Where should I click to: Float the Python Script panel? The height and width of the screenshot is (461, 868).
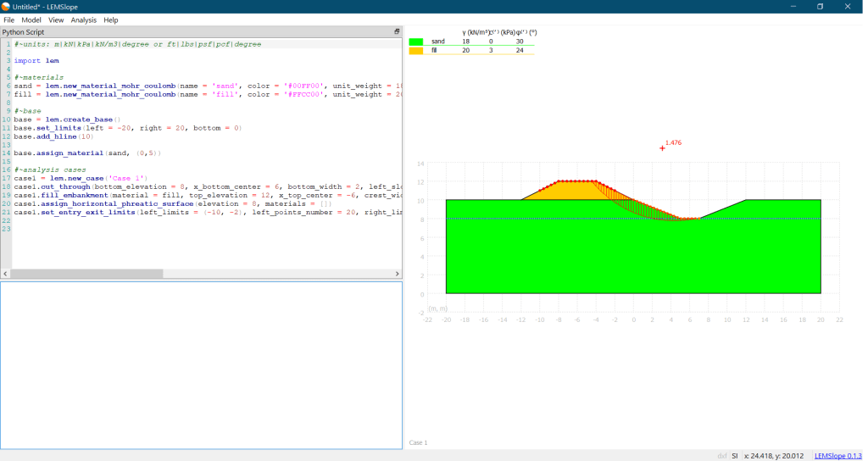point(397,31)
